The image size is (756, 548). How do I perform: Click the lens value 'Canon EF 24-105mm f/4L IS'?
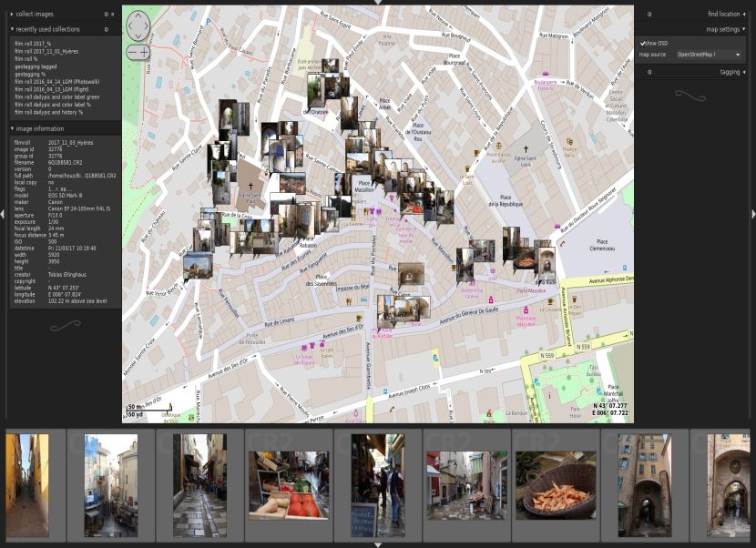[79, 208]
